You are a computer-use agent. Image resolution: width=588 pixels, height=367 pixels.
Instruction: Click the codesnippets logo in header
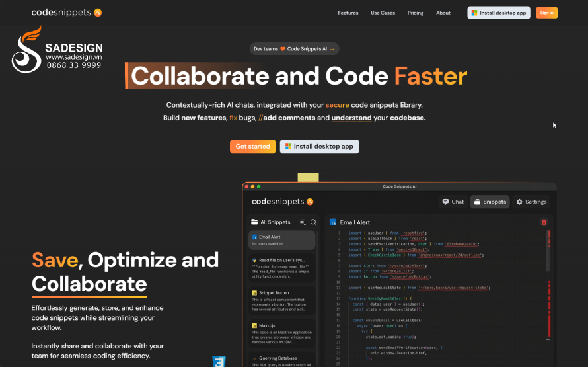(x=66, y=13)
